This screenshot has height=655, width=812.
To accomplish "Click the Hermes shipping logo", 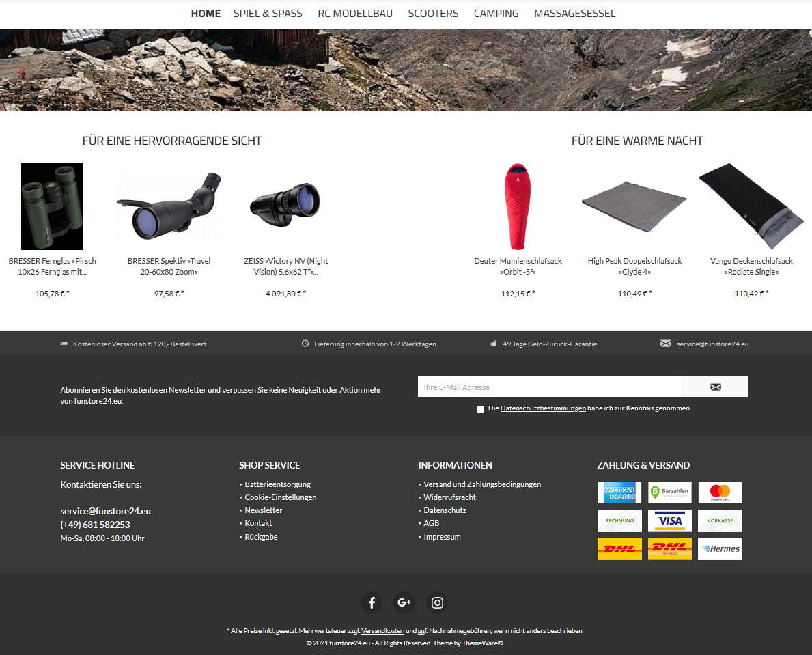I will [720, 548].
